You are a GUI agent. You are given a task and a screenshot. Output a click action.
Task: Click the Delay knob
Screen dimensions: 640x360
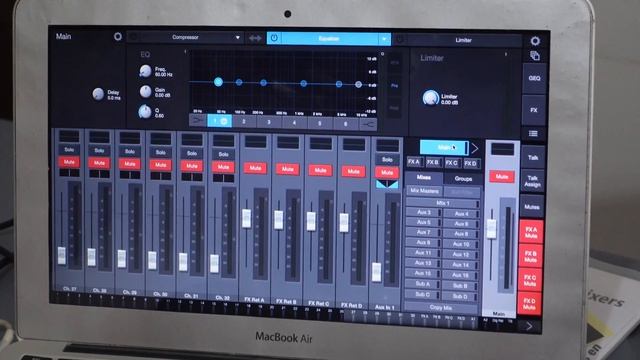click(98, 94)
